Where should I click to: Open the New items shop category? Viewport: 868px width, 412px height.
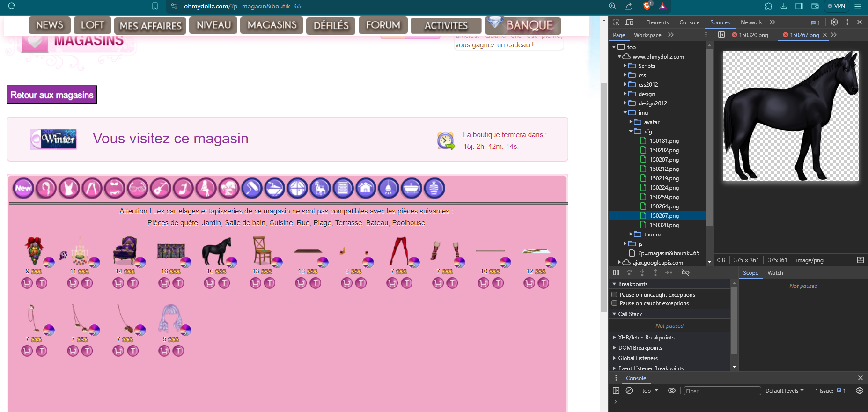(x=23, y=188)
